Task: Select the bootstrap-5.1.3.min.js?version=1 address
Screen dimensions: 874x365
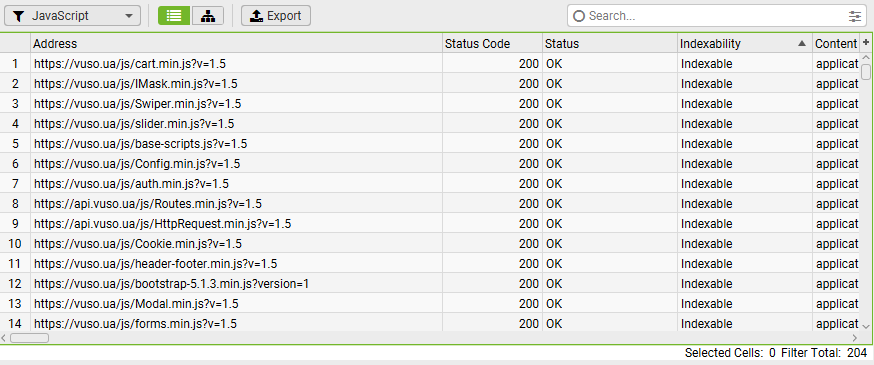Action: [172, 284]
